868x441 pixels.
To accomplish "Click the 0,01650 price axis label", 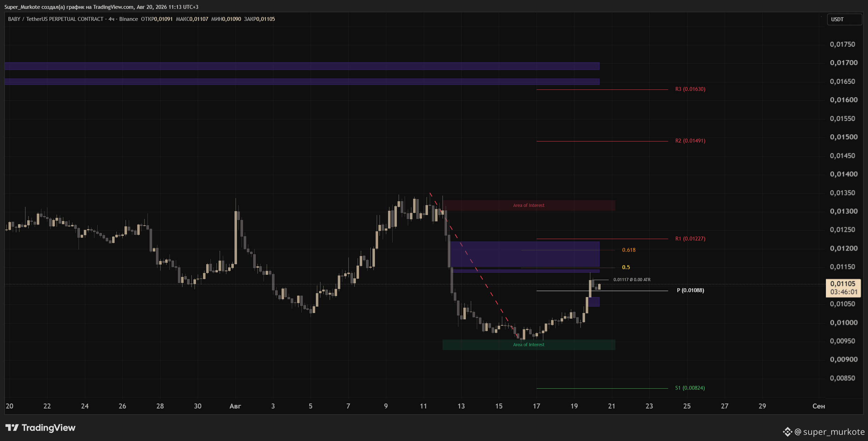I will pyautogui.click(x=842, y=82).
